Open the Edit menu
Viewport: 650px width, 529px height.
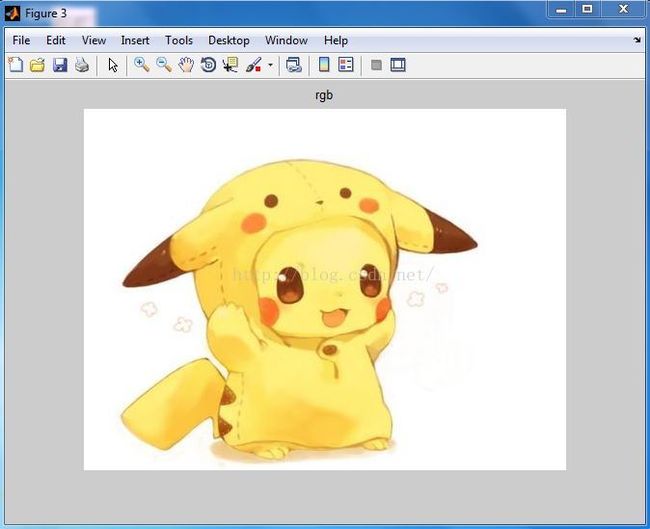(x=56, y=40)
